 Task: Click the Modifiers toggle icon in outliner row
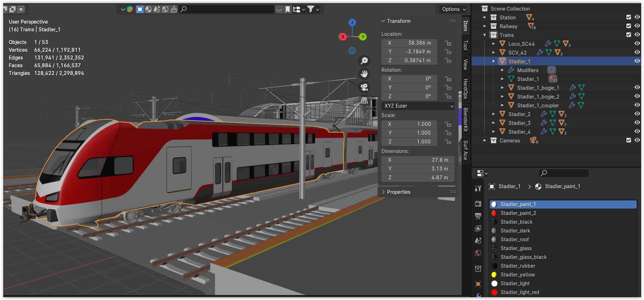coord(551,70)
